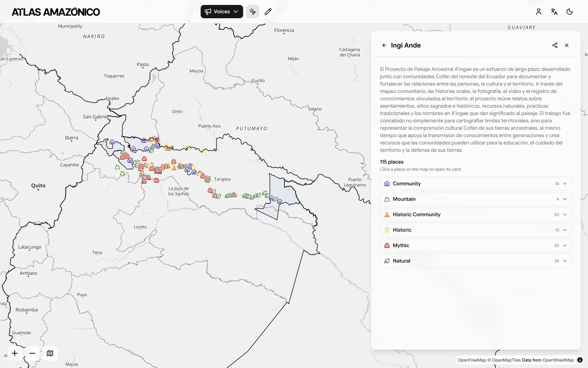Select the pencil edit tool
The image size is (588, 368).
coord(268,11)
